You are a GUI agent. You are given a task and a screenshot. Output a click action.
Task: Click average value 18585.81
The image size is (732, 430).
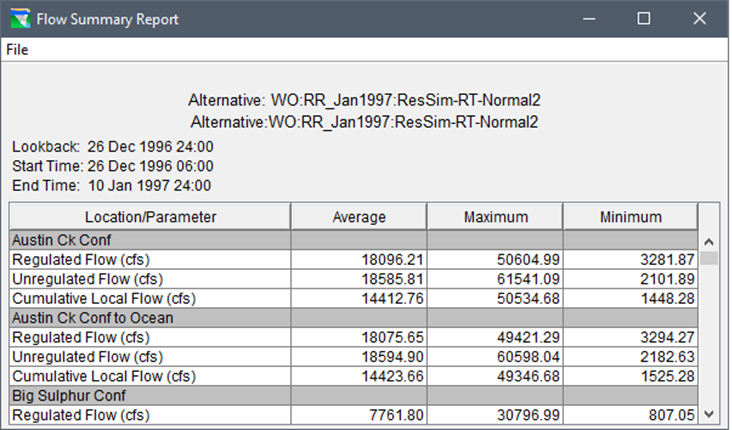pos(393,279)
